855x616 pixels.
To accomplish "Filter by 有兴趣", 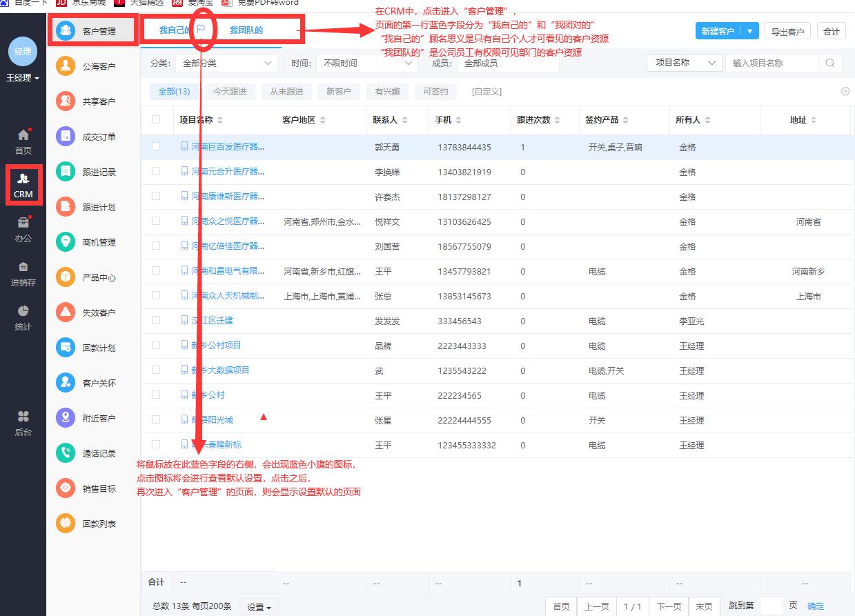I will point(388,91).
